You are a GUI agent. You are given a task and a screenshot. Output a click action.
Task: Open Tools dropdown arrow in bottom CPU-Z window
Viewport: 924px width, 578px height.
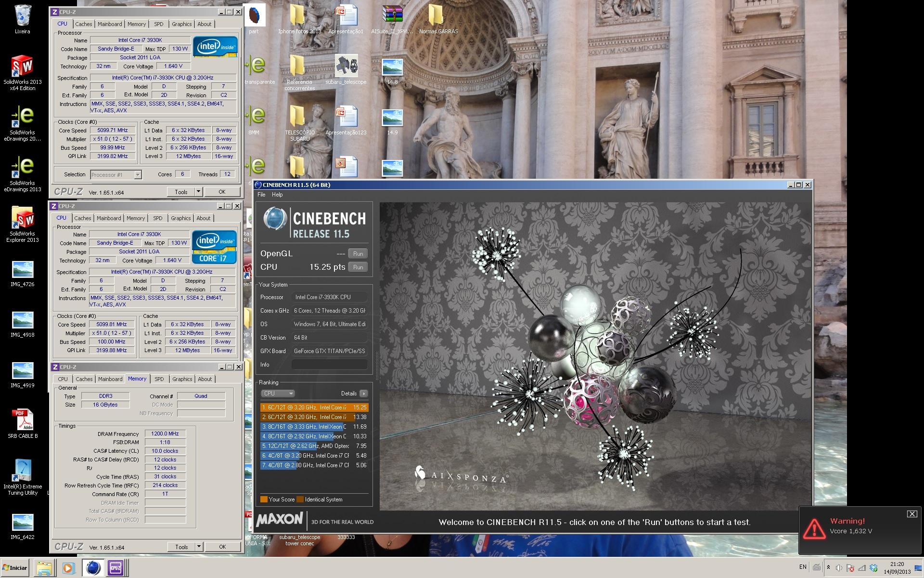click(x=199, y=547)
